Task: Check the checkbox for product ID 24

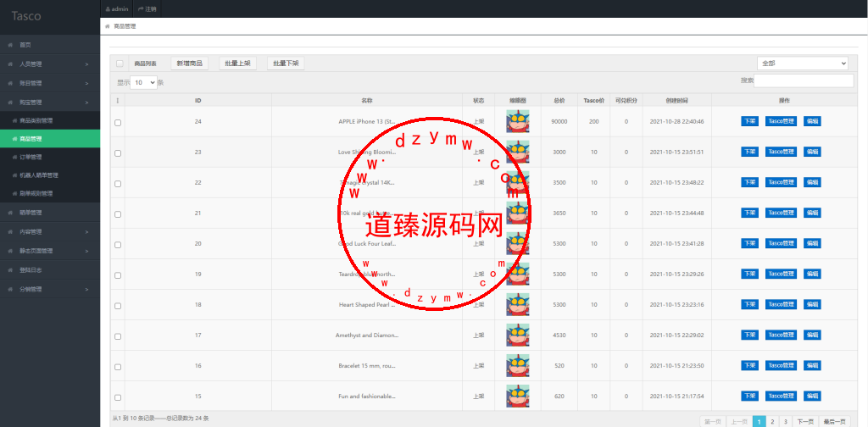Action: point(118,123)
